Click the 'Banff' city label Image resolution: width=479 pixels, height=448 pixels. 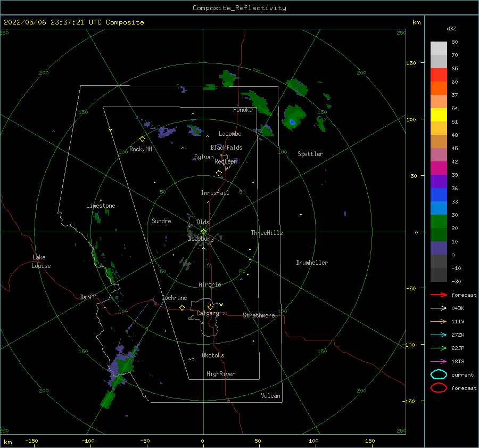click(88, 297)
